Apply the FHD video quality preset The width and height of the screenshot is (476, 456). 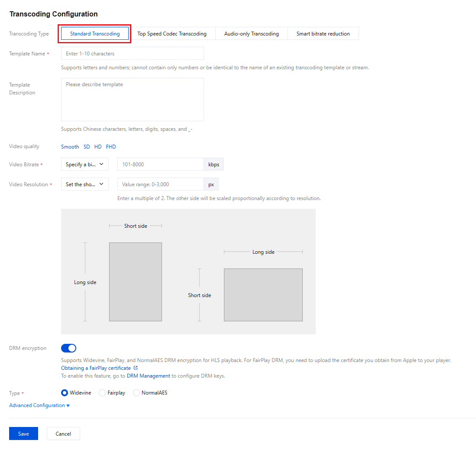tap(111, 147)
